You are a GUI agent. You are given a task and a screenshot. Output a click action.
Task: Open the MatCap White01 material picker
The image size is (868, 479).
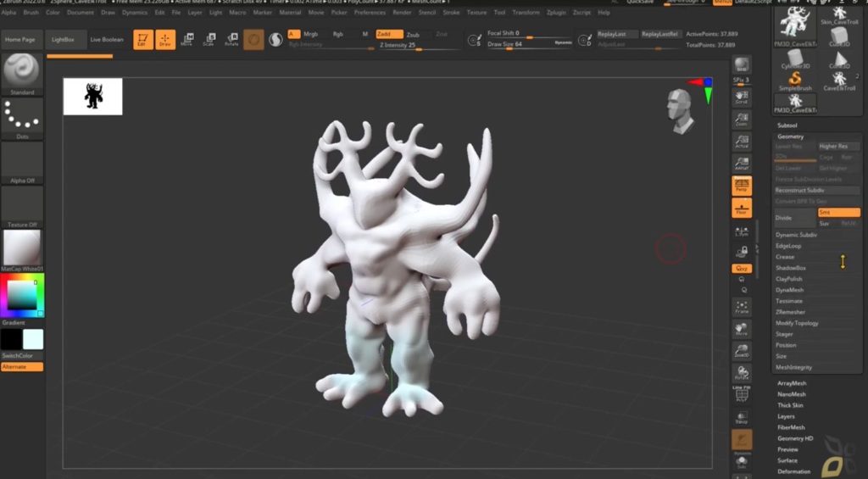click(22, 250)
